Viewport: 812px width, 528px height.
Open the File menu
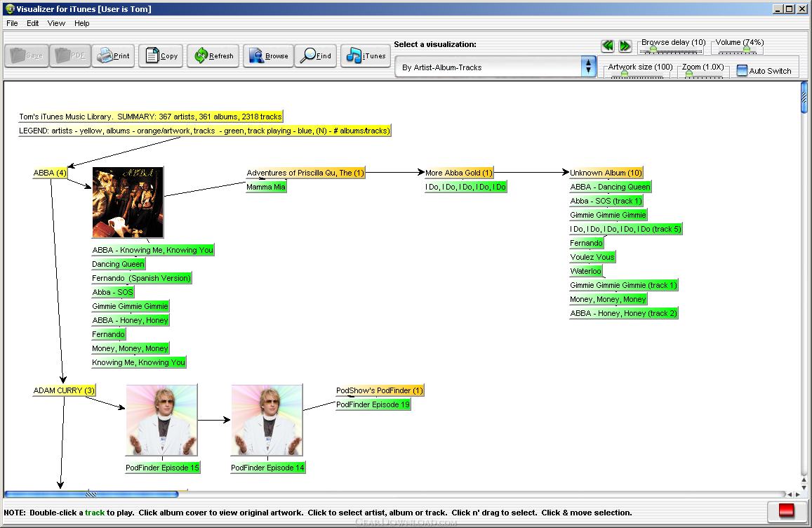(x=12, y=23)
